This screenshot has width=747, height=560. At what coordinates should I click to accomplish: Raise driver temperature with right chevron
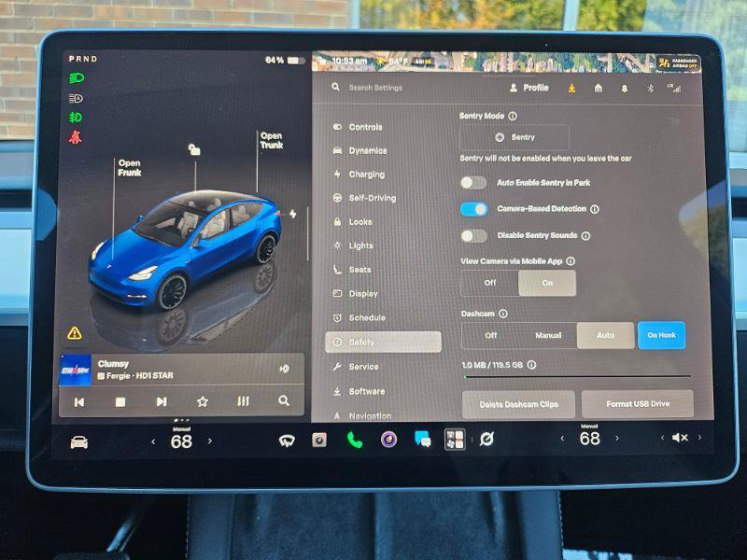coord(209,441)
